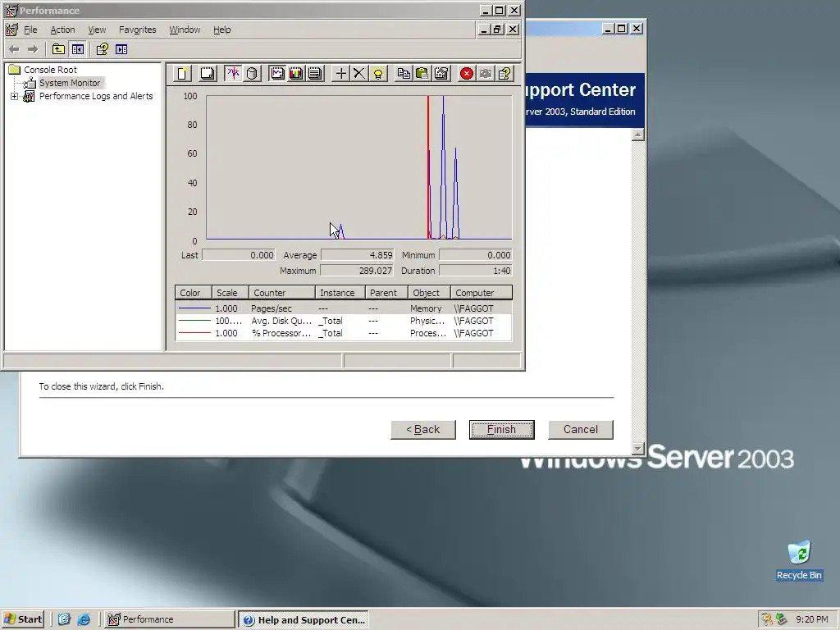Click the Forward arrow in MMC toolbar
Viewport: 840px width, 630px height.
(33, 49)
